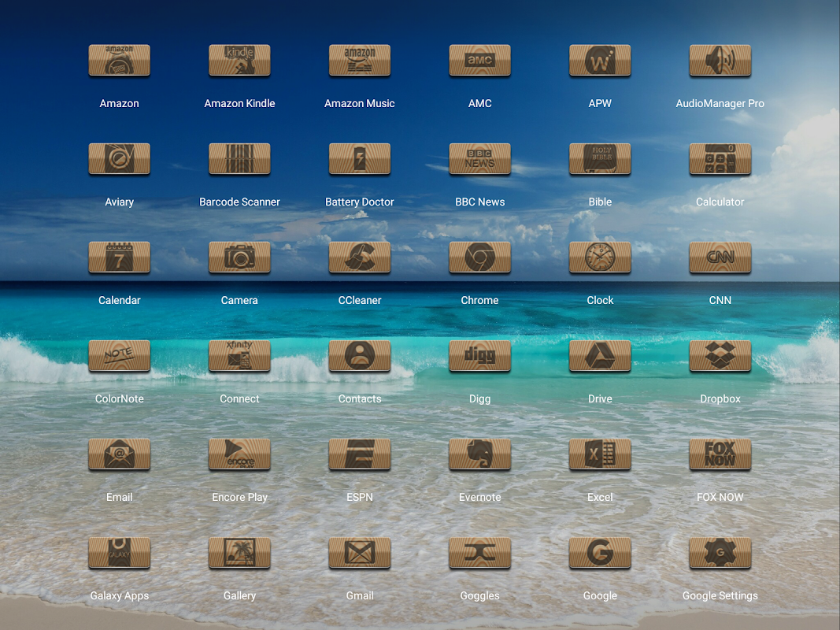The image size is (840, 630).
Task: Tap the "Contacts" label
Action: click(360, 399)
